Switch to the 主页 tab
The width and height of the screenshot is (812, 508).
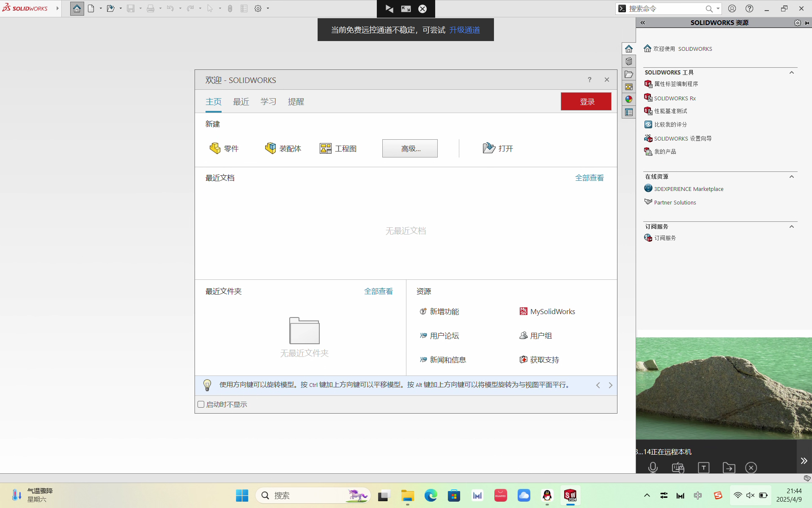click(214, 102)
